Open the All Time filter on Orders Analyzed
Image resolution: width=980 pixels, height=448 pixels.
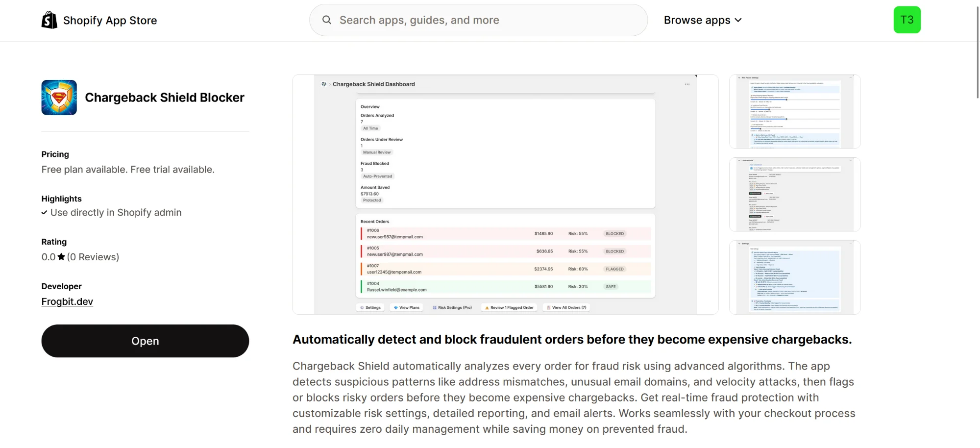(370, 128)
